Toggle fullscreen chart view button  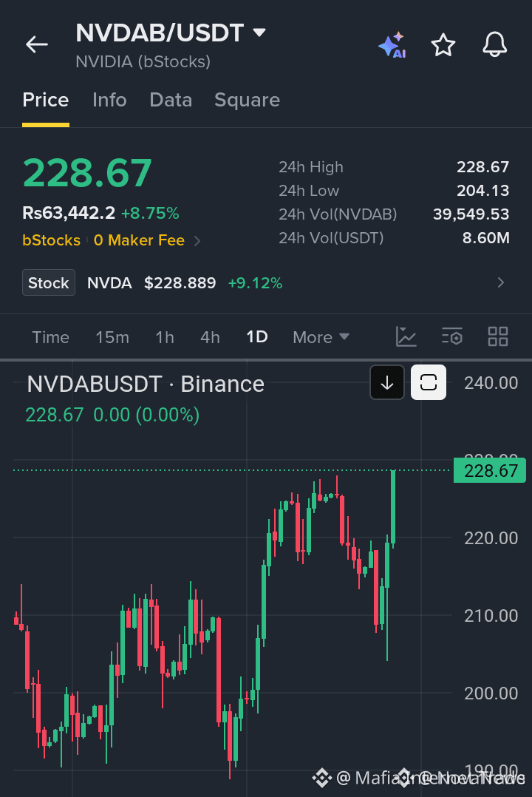[x=429, y=382]
